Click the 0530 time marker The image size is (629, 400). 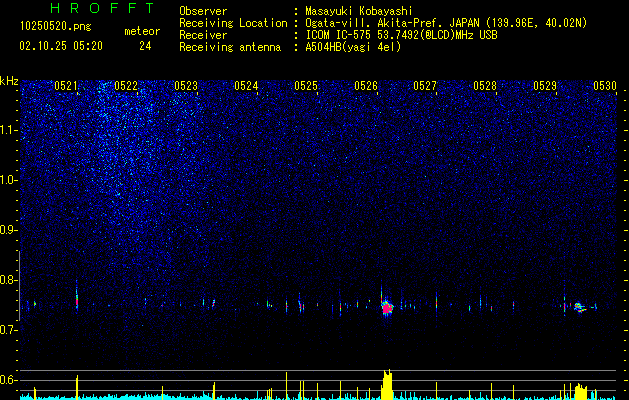coord(605,86)
